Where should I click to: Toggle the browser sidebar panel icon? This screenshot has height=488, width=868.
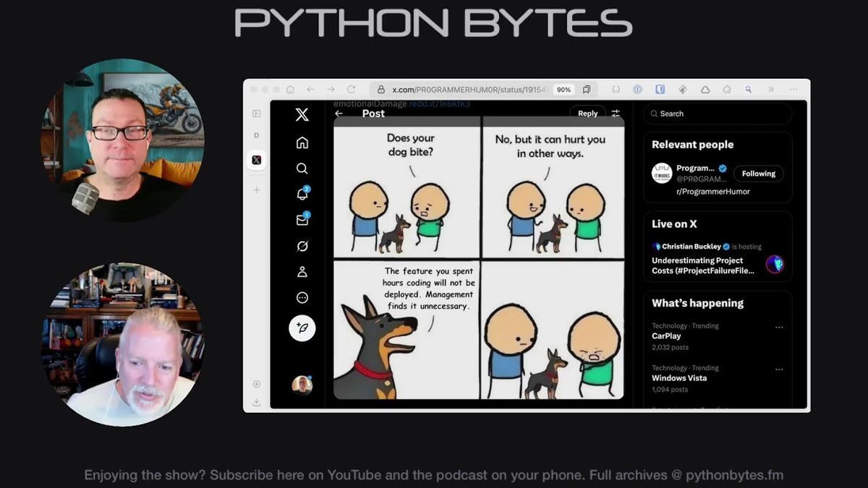[x=256, y=114]
